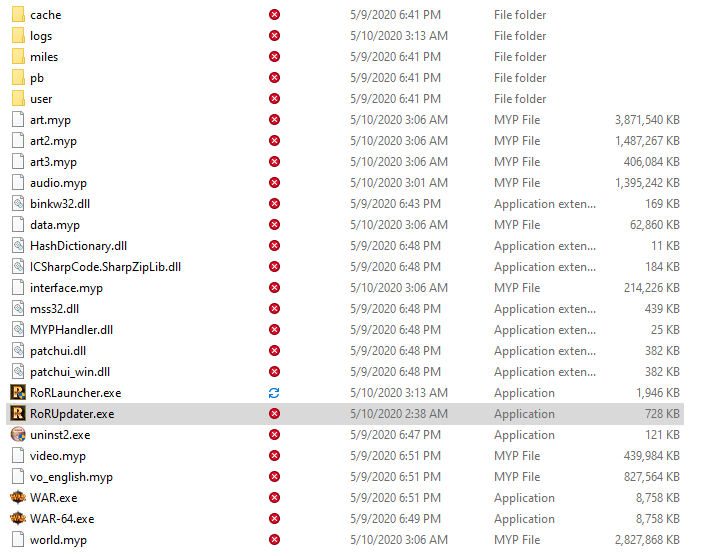Click MYP File type in the audio.myp row
The height and width of the screenshot is (556, 720).
coord(517,183)
